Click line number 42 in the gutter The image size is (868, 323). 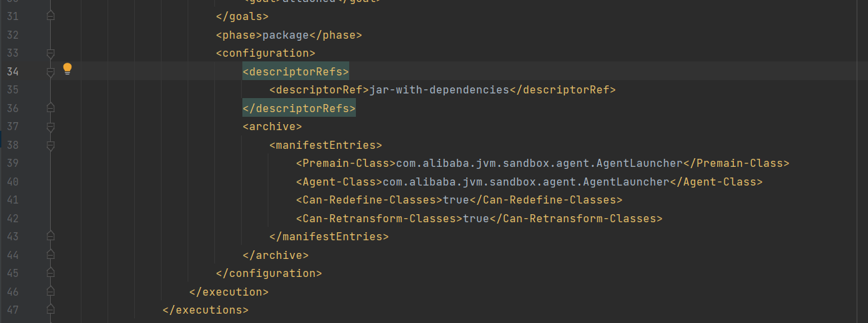(13, 218)
